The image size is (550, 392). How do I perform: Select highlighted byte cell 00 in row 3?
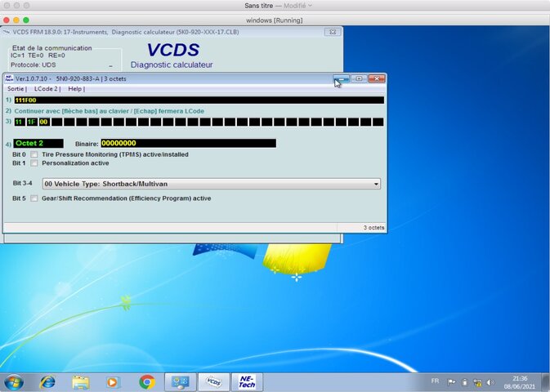coord(44,122)
